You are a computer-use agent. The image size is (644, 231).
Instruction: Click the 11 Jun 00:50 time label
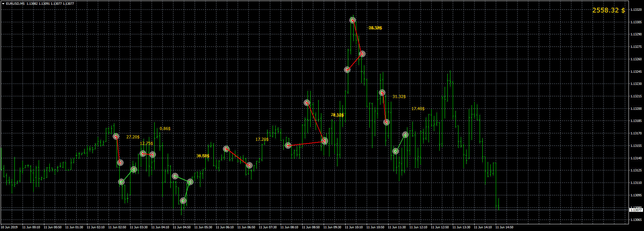click(x=52, y=227)
